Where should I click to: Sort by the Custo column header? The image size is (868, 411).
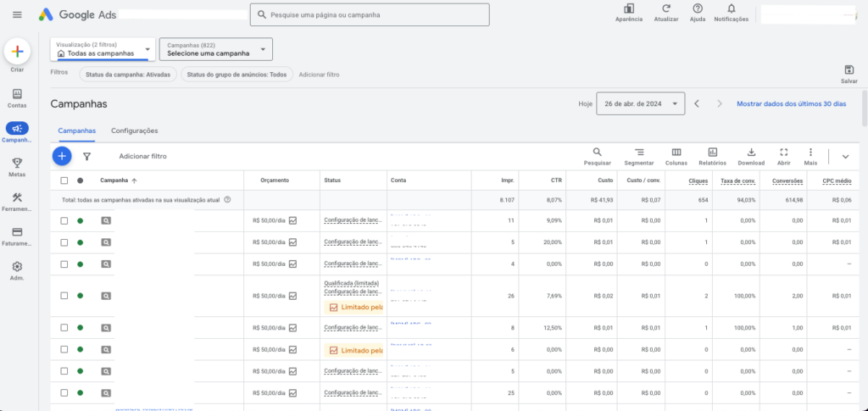click(x=605, y=181)
